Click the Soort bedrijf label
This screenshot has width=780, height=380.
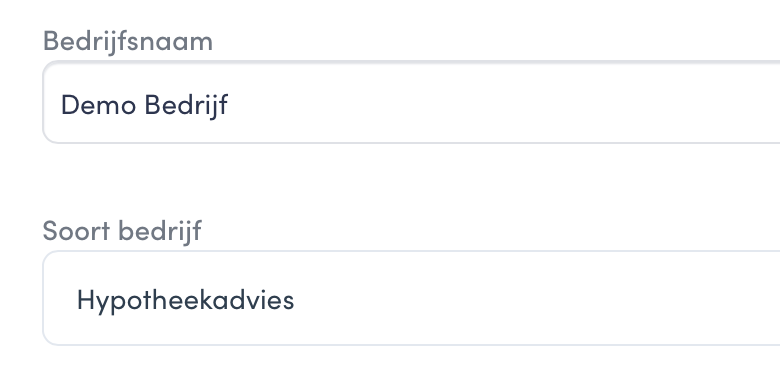122,231
